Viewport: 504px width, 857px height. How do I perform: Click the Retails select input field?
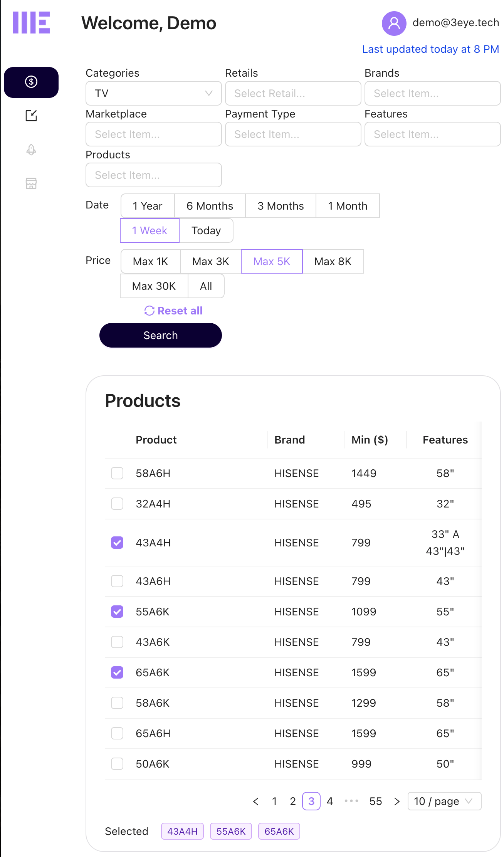pyautogui.click(x=293, y=93)
